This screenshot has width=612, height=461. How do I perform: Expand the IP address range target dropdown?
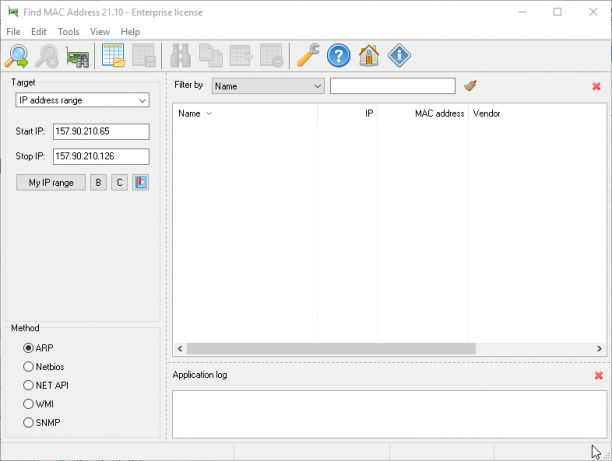82,100
